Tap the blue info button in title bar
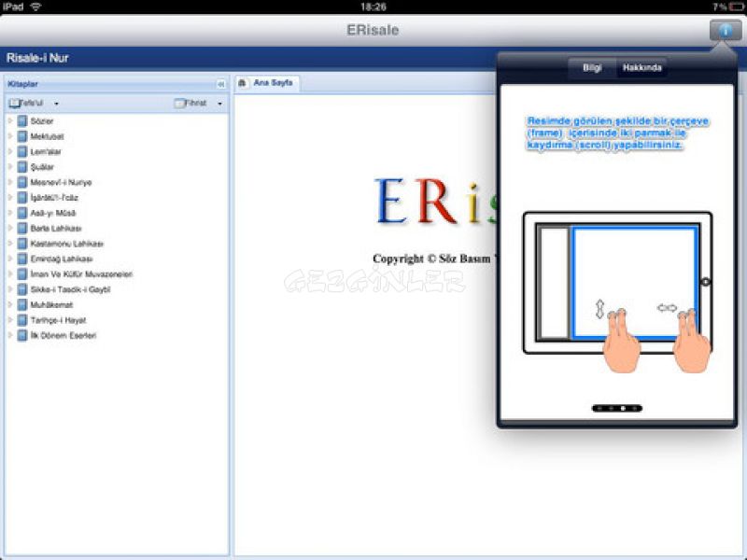This screenshot has height=560, width=747. tap(726, 31)
